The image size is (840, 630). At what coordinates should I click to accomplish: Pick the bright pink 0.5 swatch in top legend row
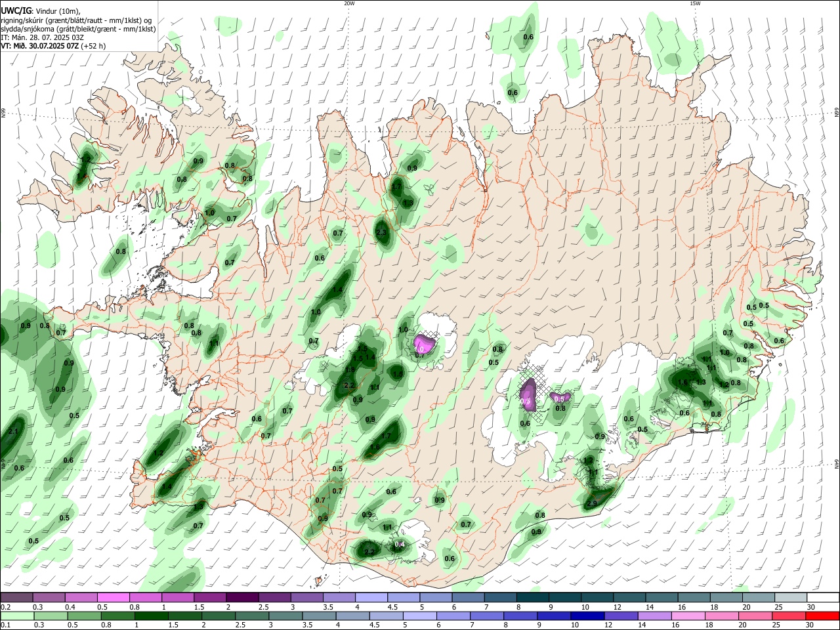[113, 598]
